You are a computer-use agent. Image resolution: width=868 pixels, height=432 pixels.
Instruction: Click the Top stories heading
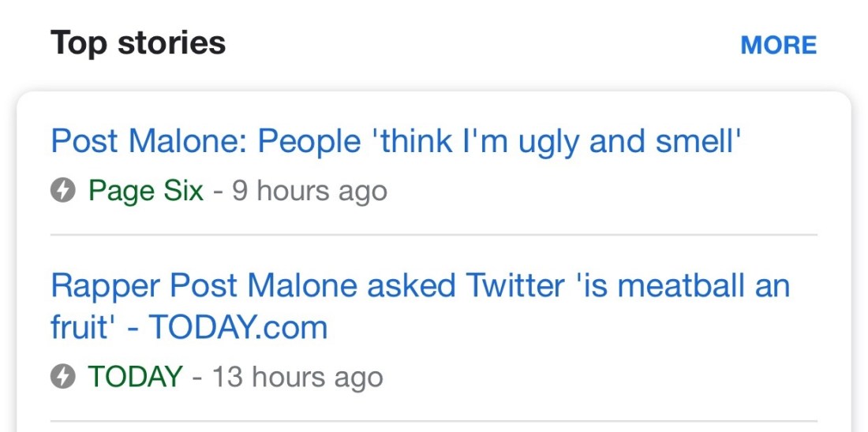(138, 43)
